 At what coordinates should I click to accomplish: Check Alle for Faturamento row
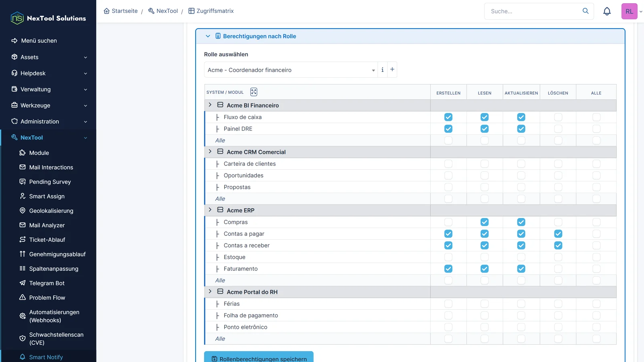pos(597,269)
